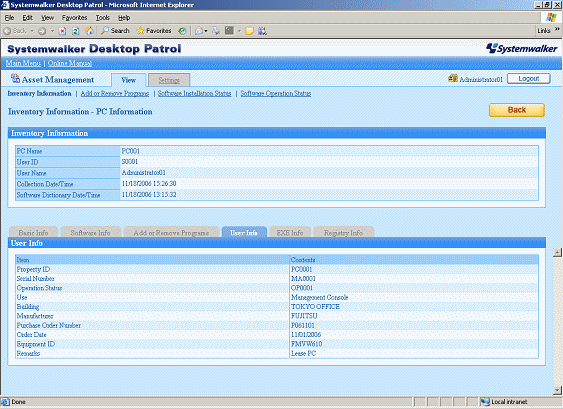Open the Back history dropdown arrow
The image size is (563, 409).
(32, 31)
